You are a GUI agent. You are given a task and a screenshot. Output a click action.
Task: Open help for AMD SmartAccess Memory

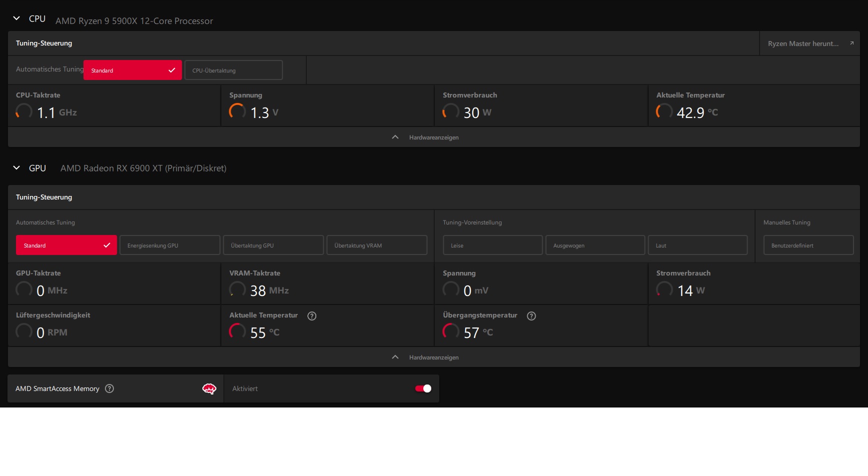point(109,388)
